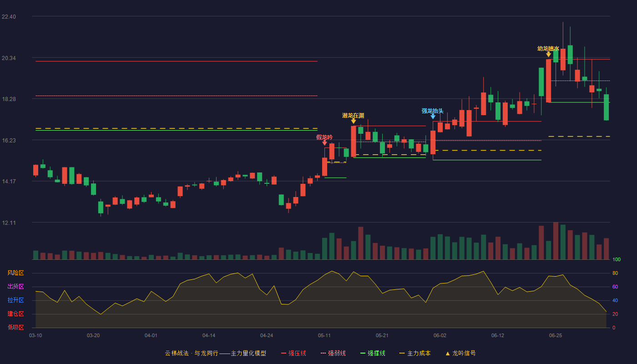This screenshot has width=637, height=364.
Task: Click the 18.28 price axis label
Action: point(9,99)
